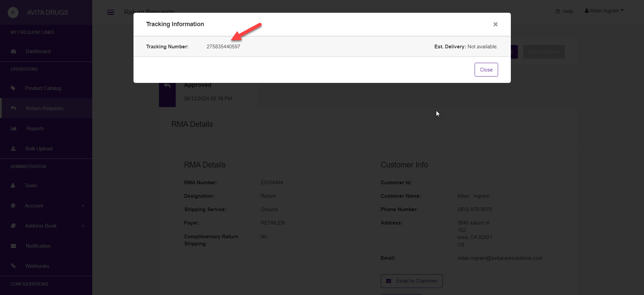This screenshot has width=644, height=295.
Task: Click the Customer Info heading
Action: (404, 165)
